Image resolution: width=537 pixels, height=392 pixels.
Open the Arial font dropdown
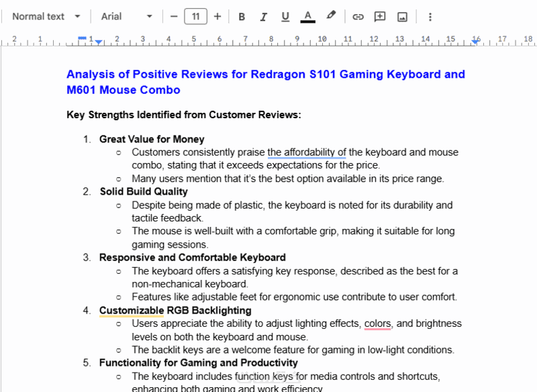(126, 16)
